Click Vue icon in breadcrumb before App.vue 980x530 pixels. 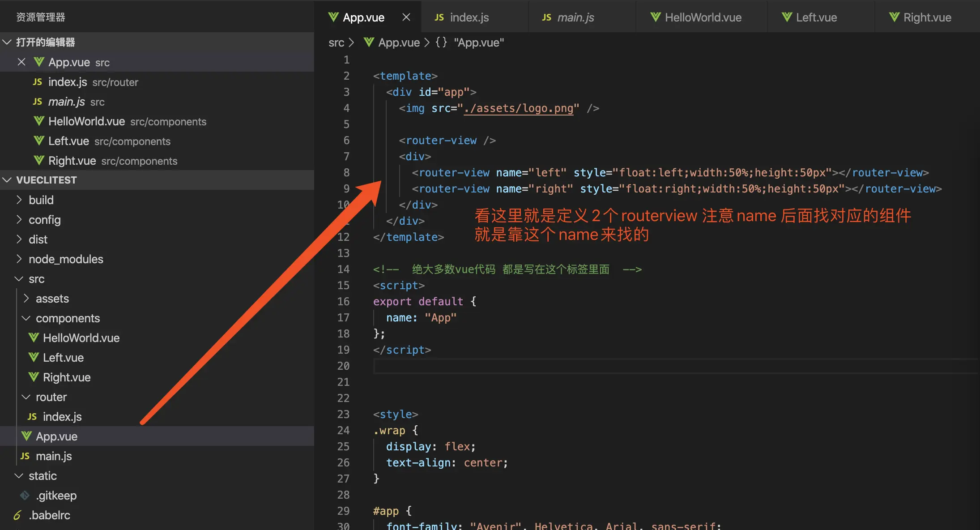pyautogui.click(x=369, y=43)
